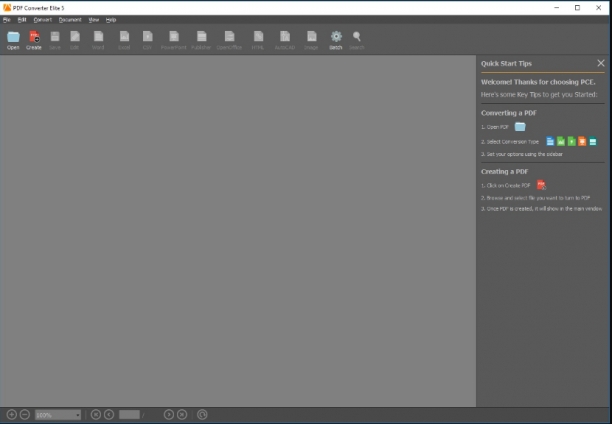Expand the 100% zoom level dropdown

(x=58, y=415)
